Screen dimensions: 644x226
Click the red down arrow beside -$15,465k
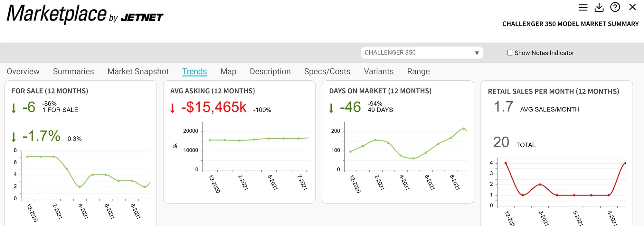pos(173,108)
